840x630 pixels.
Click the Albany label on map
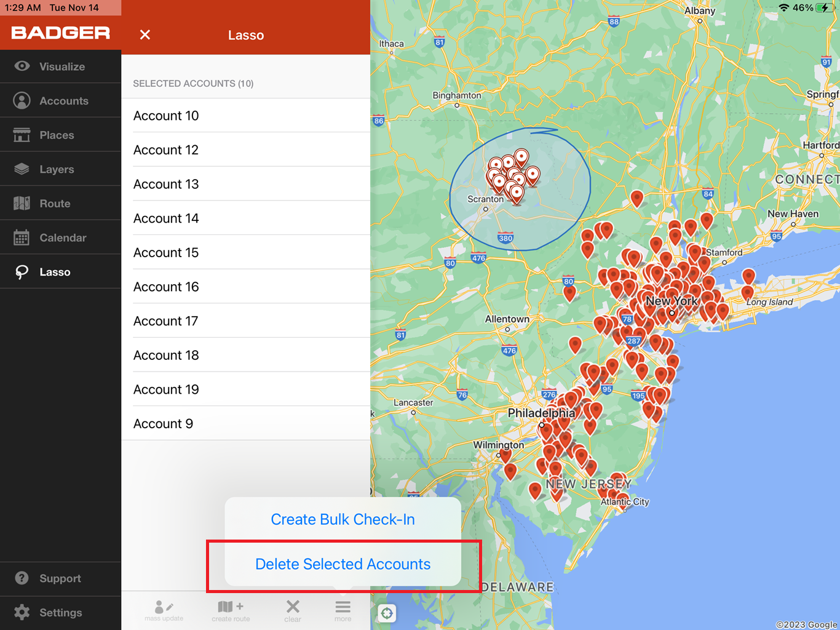click(700, 10)
